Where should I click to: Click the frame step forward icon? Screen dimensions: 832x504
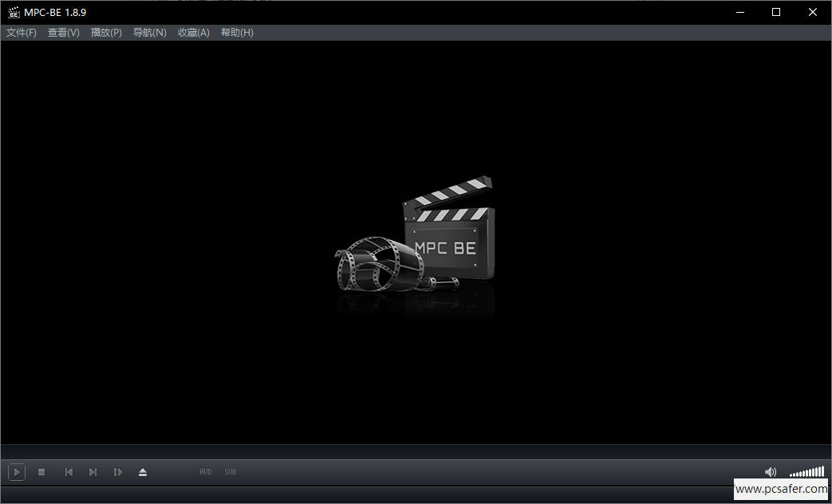click(x=118, y=471)
